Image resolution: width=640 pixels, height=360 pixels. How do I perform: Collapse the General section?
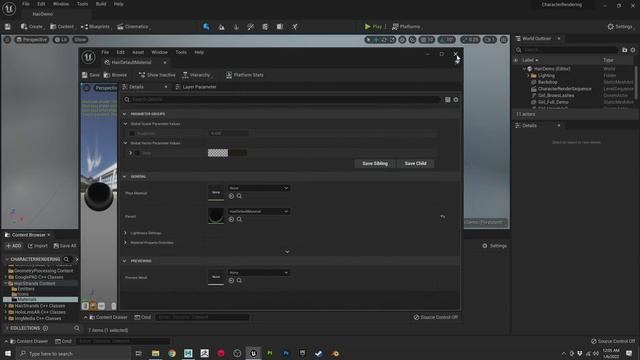coord(124,177)
